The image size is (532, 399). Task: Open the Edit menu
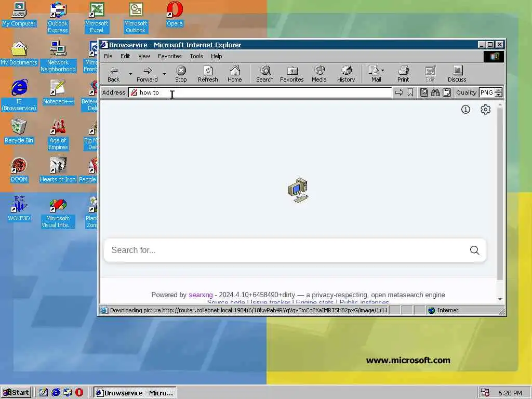coord(125,56)
